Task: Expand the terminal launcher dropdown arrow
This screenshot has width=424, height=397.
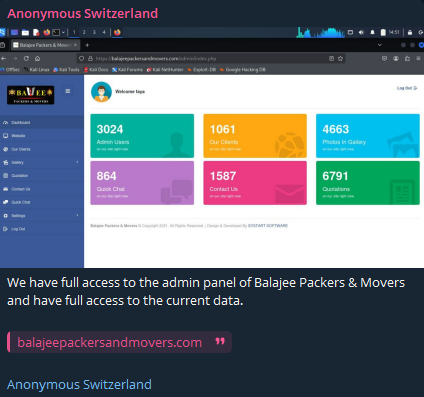Action: (63, 32)
